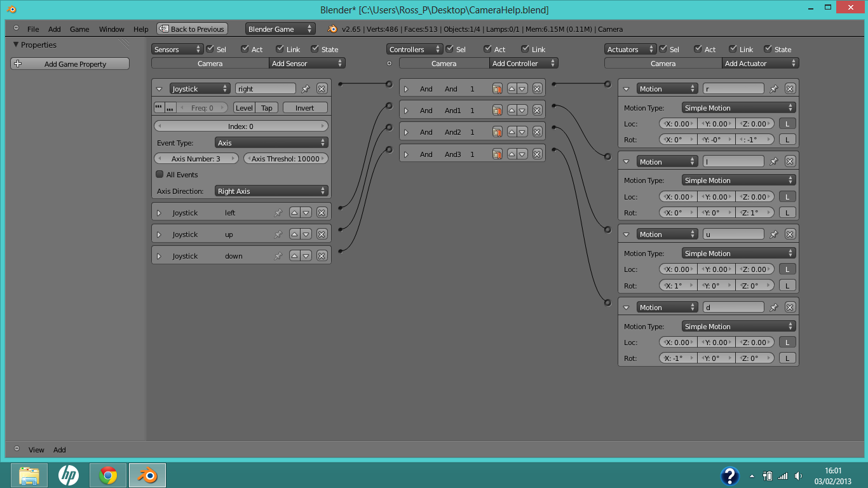The width and height of the screenshot is (868, 488).
Task: Open the Game menu
Action: [x=79, y=29]
